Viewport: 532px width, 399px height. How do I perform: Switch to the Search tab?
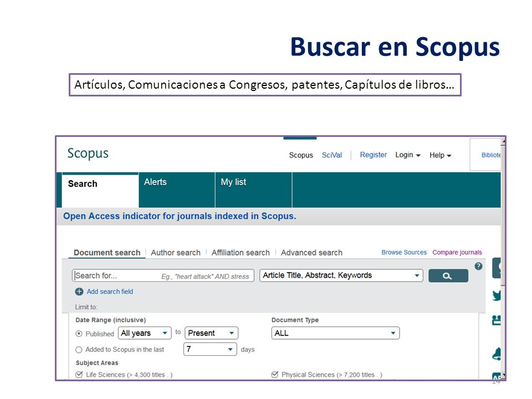(100, 190)
